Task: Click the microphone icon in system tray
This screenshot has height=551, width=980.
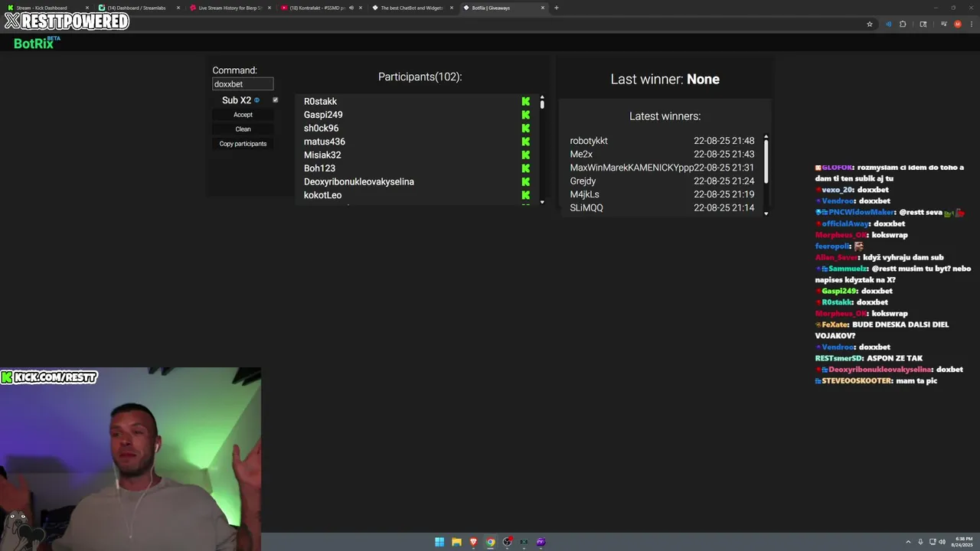Action: pyautogui.click(x=920, y=542)
